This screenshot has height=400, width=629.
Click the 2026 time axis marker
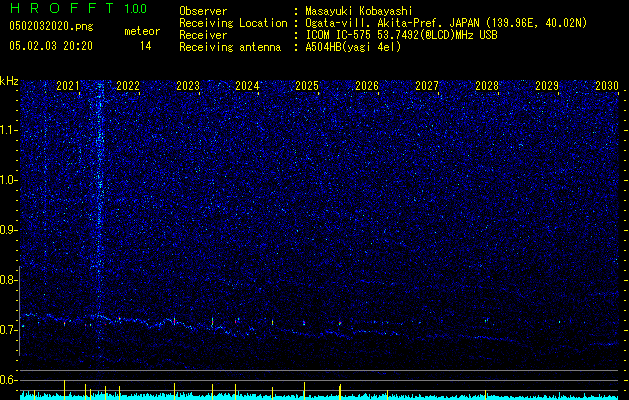[x=367, y=86]
